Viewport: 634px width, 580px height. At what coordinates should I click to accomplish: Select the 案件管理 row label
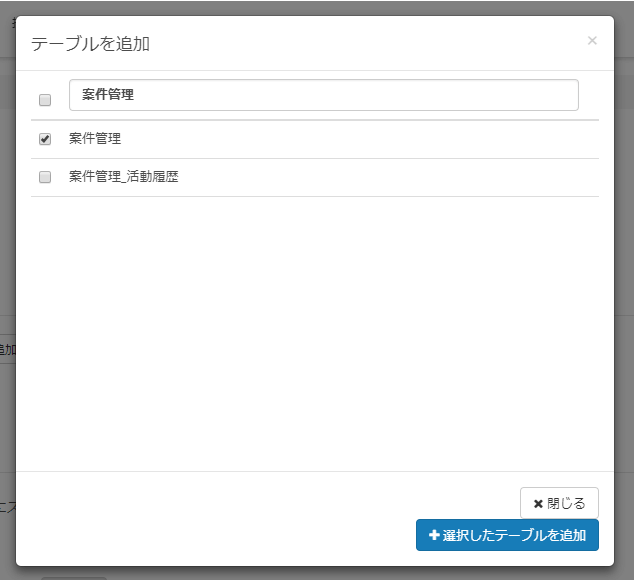point(95,139)
